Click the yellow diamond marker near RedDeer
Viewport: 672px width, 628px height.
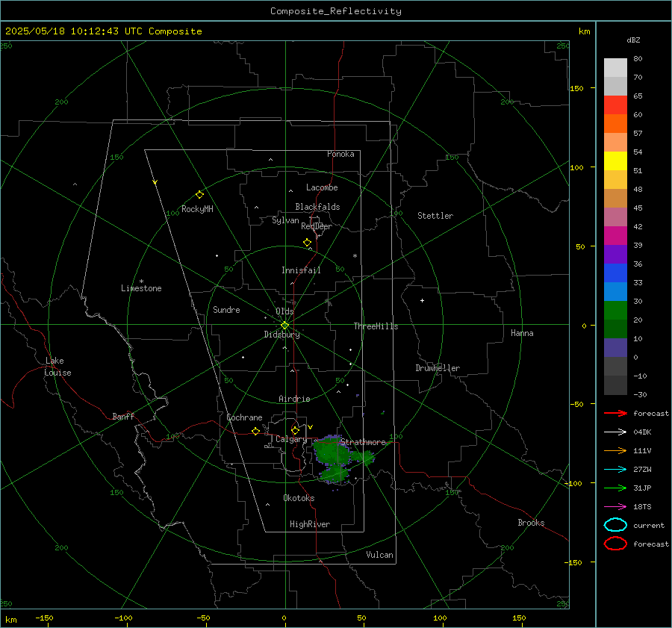click(308, 243)
